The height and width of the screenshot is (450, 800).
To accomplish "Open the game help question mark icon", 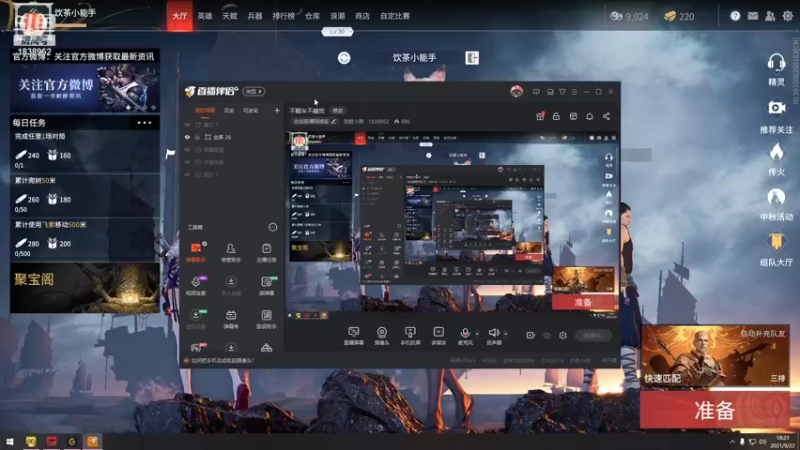I will pyautogui.click(x=735, y=16).
